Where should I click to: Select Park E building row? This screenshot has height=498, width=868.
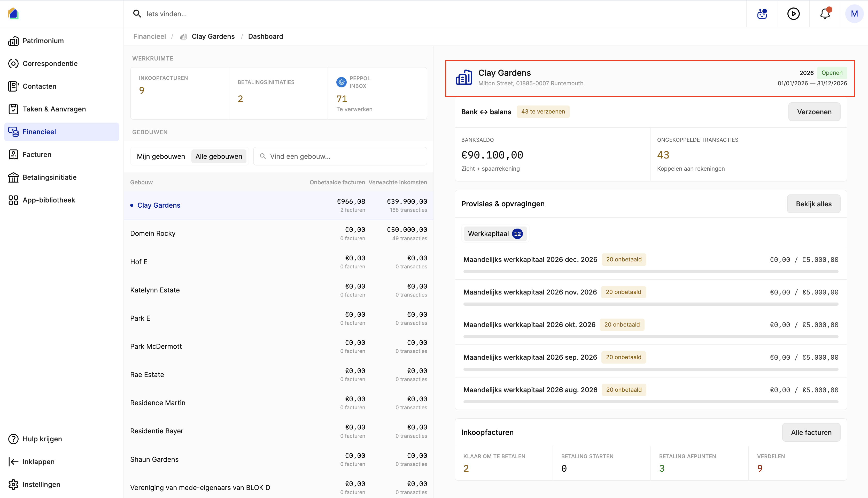278,319
